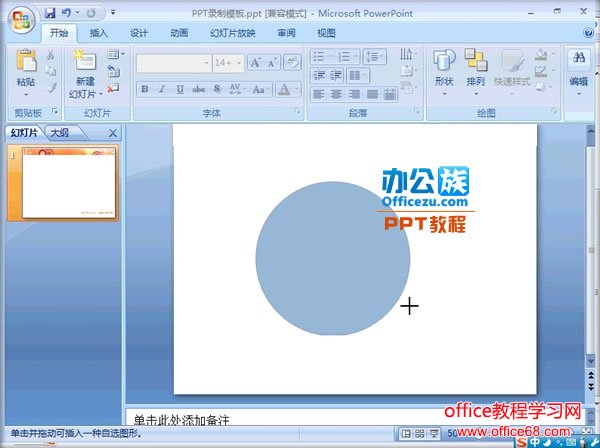The image size is (600, 448).
Task: Open the 插入 ribbon tab
Action: tap(99, 33)
